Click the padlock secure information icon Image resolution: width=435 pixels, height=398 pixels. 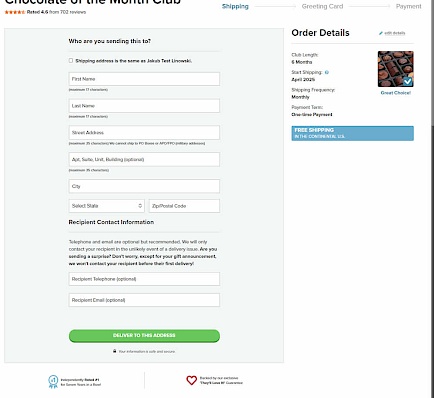click(114, 351)
